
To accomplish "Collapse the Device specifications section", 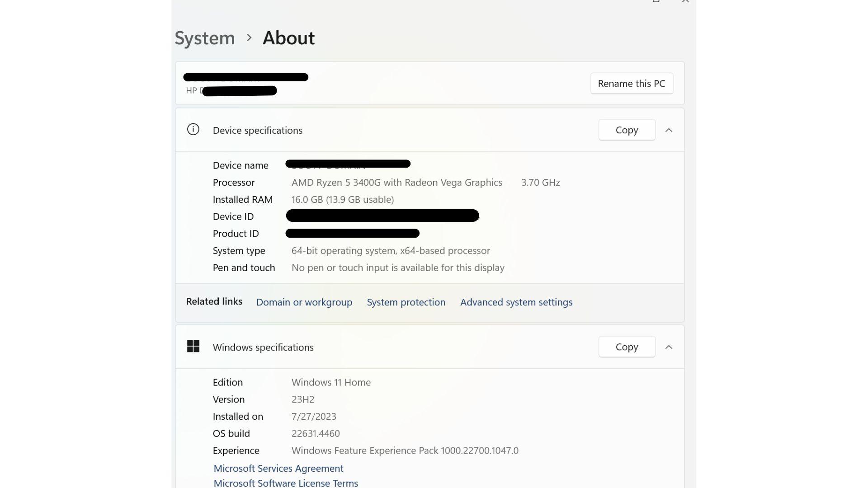I will click(x=669, y=130).
